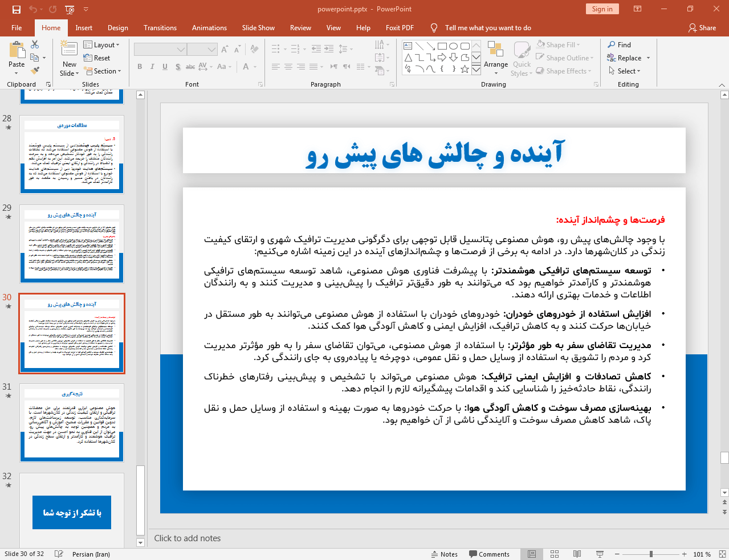Toggle bold formatting
This screenshot has height=560, width=729.
[140, 67]
